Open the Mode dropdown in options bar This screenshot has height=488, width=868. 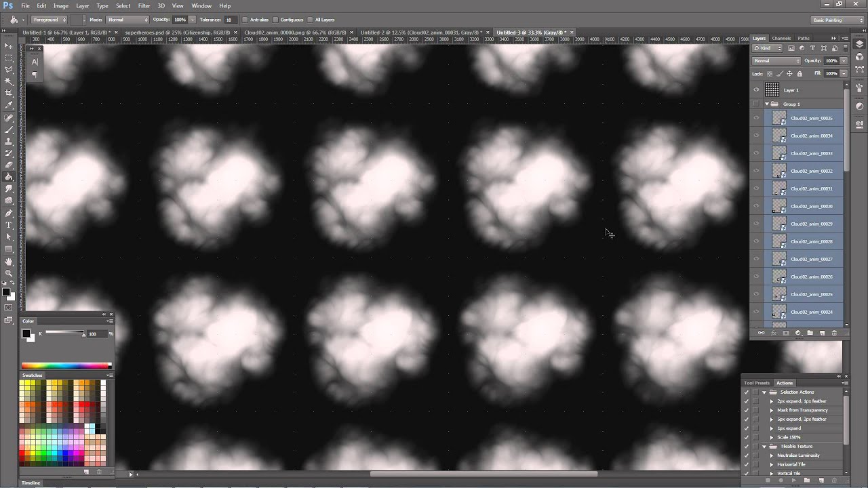[127, 20]
